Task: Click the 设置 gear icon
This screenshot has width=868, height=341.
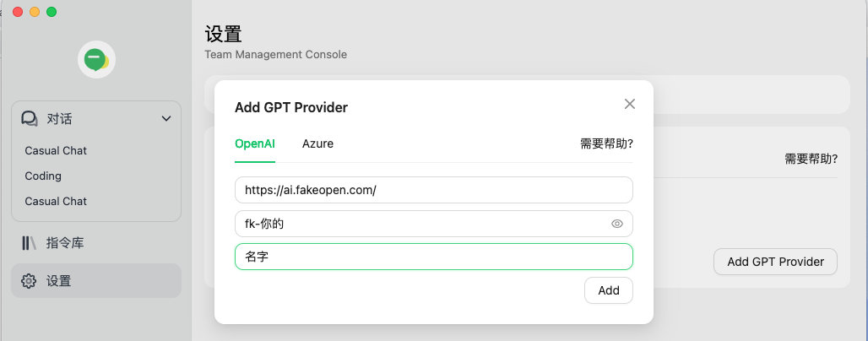Action: tap(30, 281)
